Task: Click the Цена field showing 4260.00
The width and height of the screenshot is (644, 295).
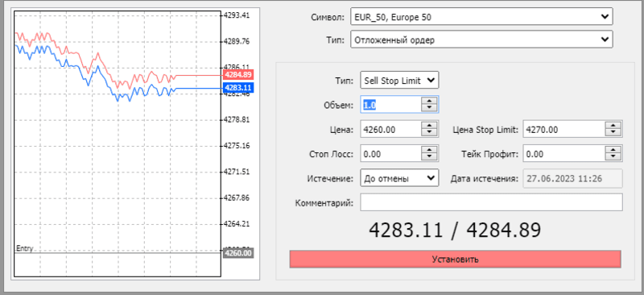Action: pyautogui.click(x=390, y=129)
